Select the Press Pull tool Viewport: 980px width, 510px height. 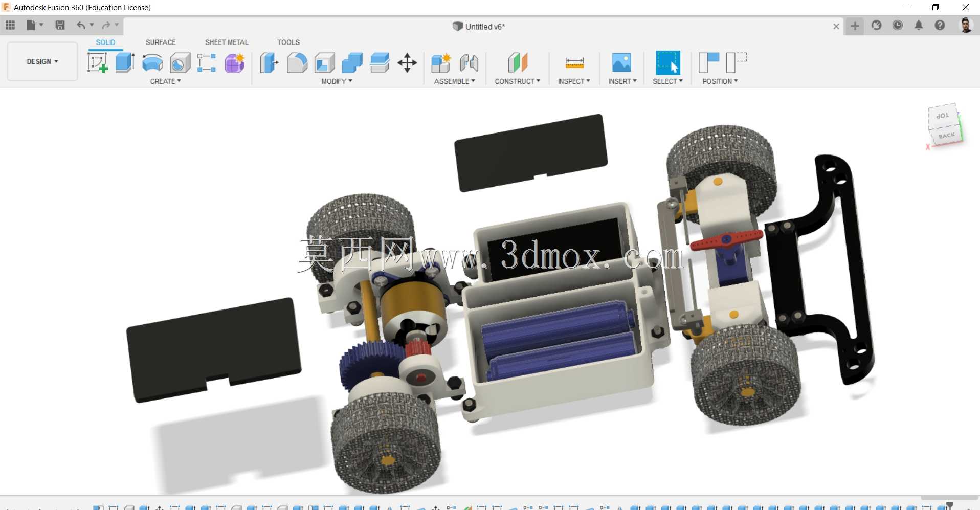269,63
